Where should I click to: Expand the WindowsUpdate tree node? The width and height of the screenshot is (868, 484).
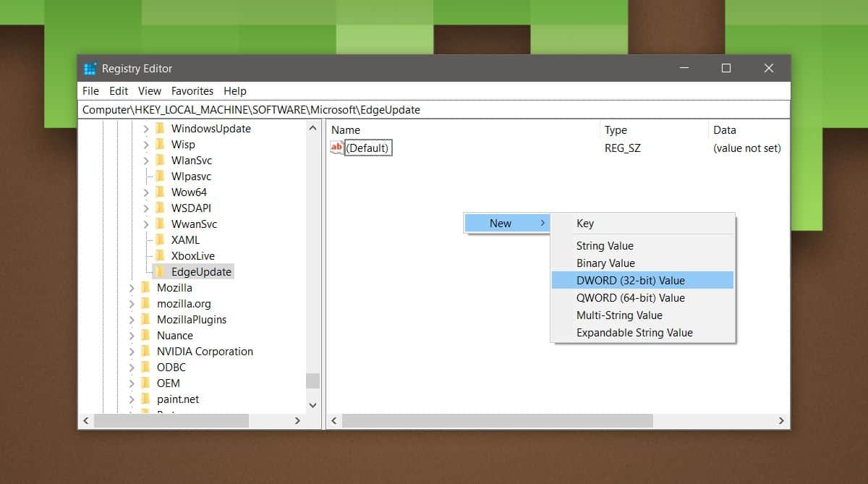[x=145, y=129]
